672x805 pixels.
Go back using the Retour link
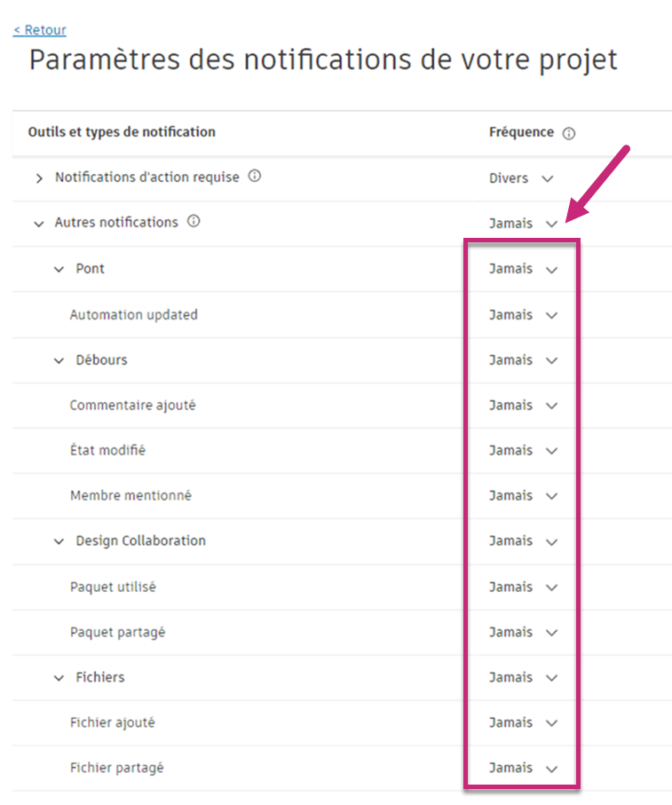[x=40, y=30]
